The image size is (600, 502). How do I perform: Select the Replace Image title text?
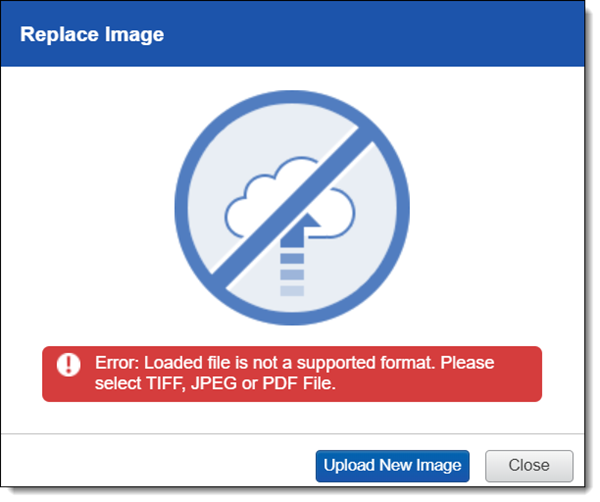92,35
